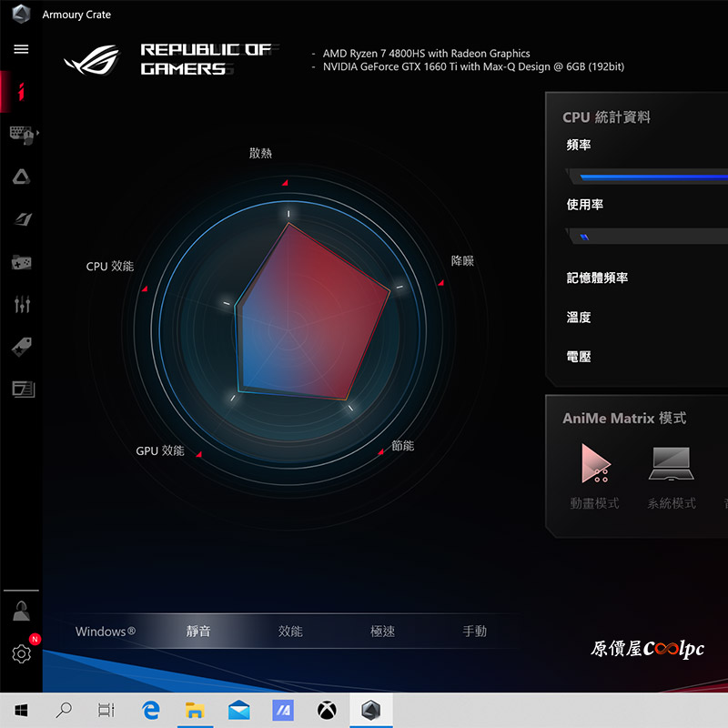Select the 效能 performance mode
Image resolution: width=728 pixels, height=728 pixels.
pyautogui.click(x=290, y=632)
